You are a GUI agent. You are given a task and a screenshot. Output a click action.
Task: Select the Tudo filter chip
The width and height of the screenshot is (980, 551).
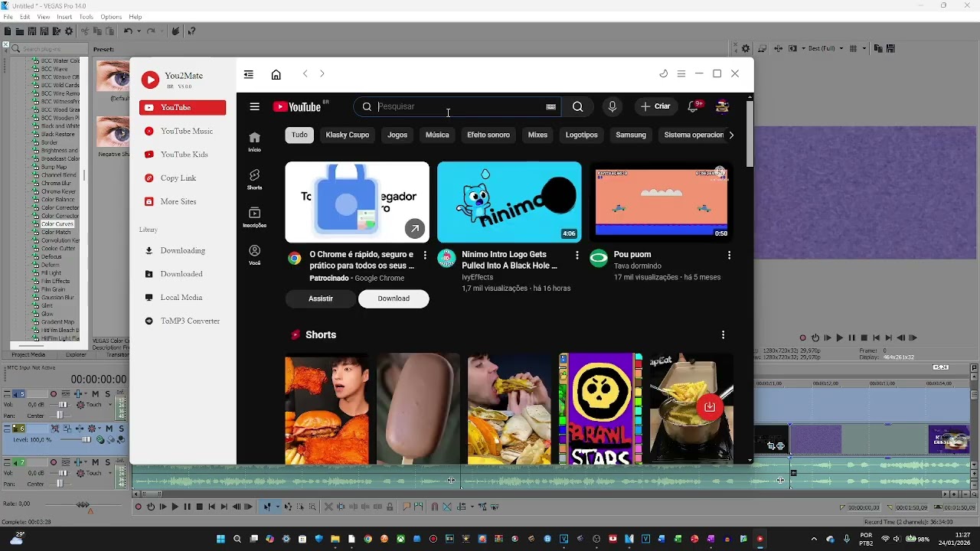pyautogui.click(x=299, y=135)
